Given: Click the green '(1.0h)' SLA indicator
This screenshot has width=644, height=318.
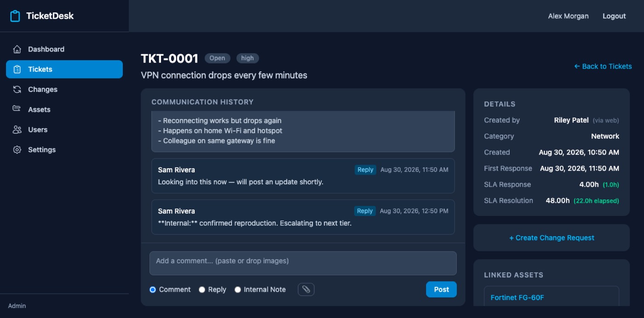Looking at the screenshot, I should [x=611, y=185].
